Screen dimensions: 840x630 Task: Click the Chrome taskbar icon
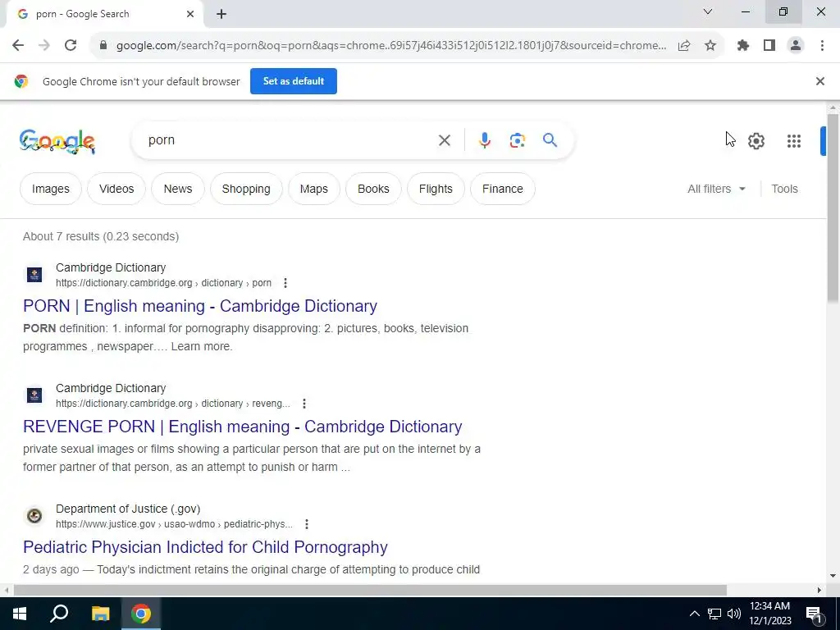pyautogui.click(x=141, y=614)
